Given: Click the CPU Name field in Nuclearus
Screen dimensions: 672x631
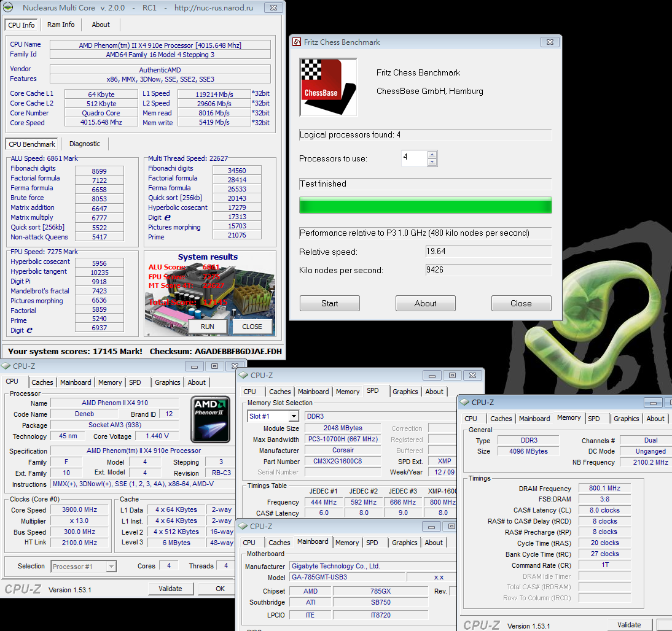Looking at the screenshot, I should coord(160,45).
